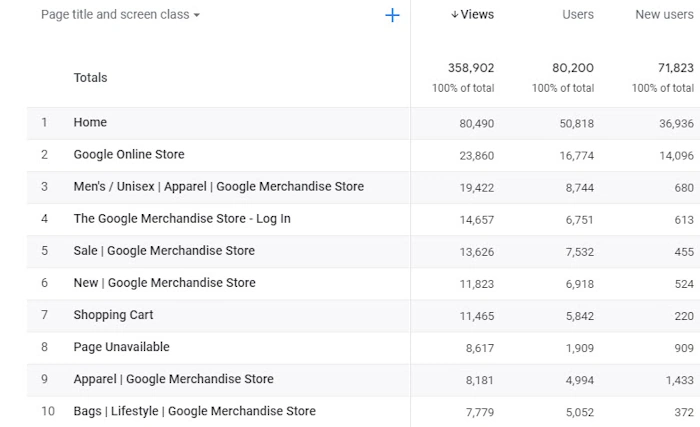Select Shopping Cart new users 220

coord(684,317)
